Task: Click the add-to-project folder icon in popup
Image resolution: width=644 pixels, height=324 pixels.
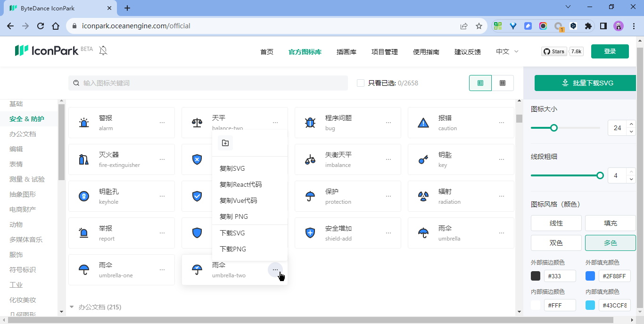Action: pos(225,143)
